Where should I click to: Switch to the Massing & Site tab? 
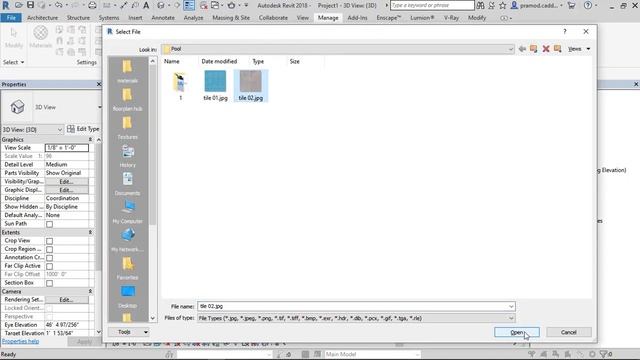(231, 18)
